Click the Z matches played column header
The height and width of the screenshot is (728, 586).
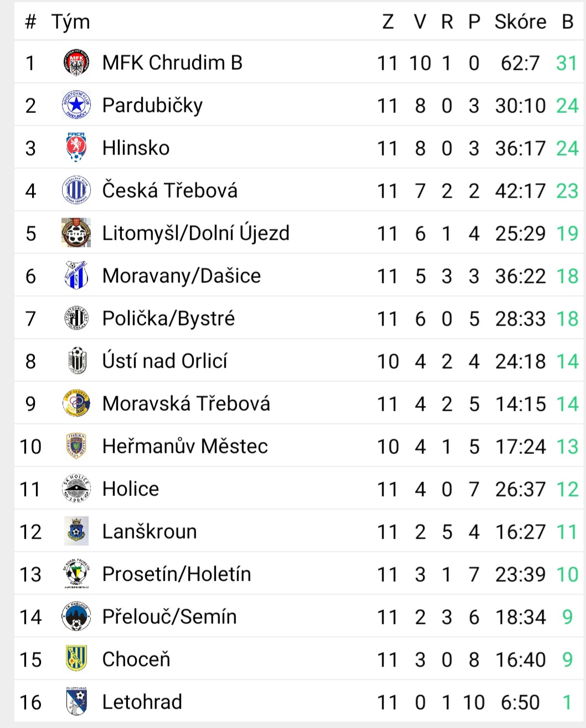click(388, 22)
